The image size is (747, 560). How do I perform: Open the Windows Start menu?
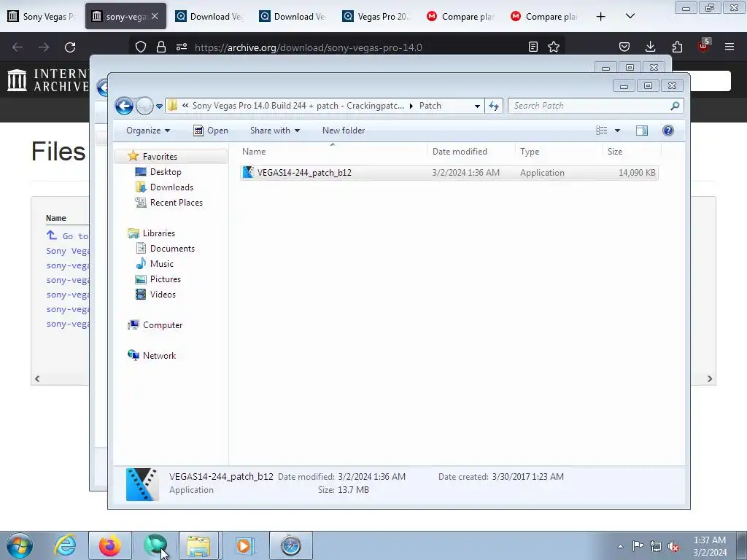click(x=20, y=545)
